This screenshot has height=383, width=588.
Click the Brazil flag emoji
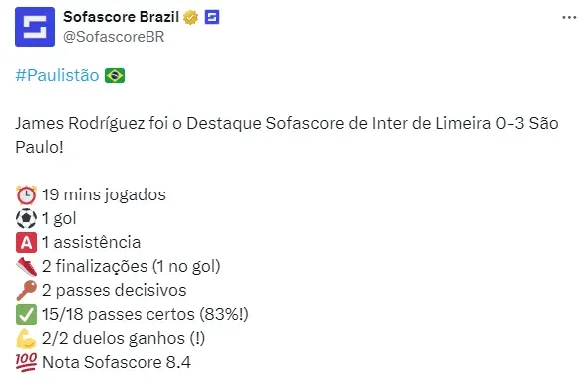(x=115, y=75)
